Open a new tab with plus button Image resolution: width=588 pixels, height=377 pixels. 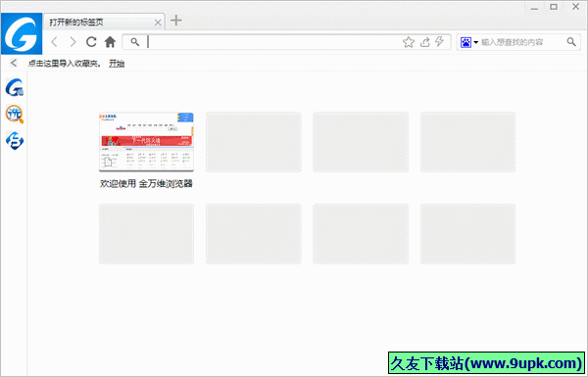pos(175,21)
